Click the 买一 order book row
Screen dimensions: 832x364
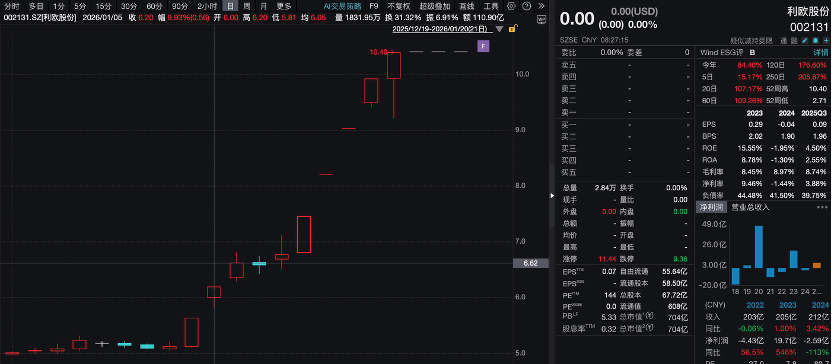(626, 124)
